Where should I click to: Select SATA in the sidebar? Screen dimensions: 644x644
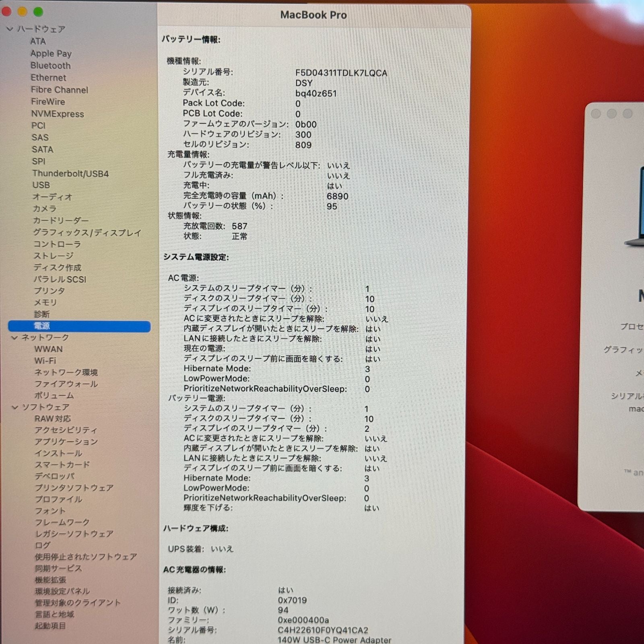tap(42, 149)
